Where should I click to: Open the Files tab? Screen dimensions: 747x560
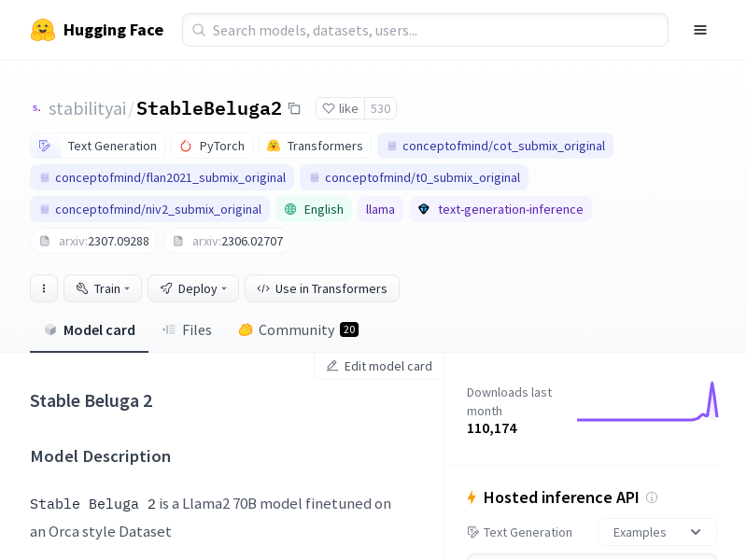[186, 330]
